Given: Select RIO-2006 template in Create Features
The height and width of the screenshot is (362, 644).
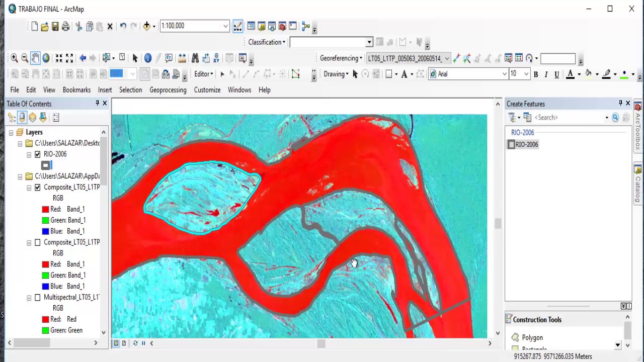Looking at the screenshot, I should click(x=523, y=144).
